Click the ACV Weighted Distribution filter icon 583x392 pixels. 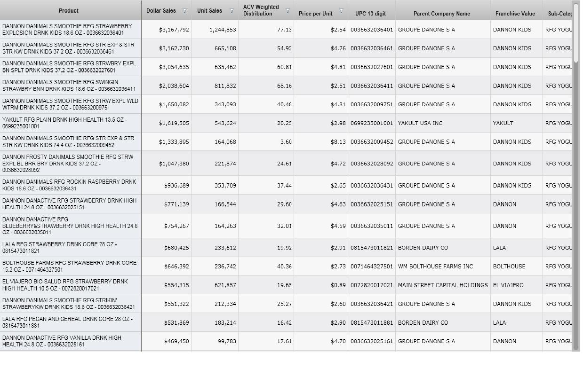point(288,11)
